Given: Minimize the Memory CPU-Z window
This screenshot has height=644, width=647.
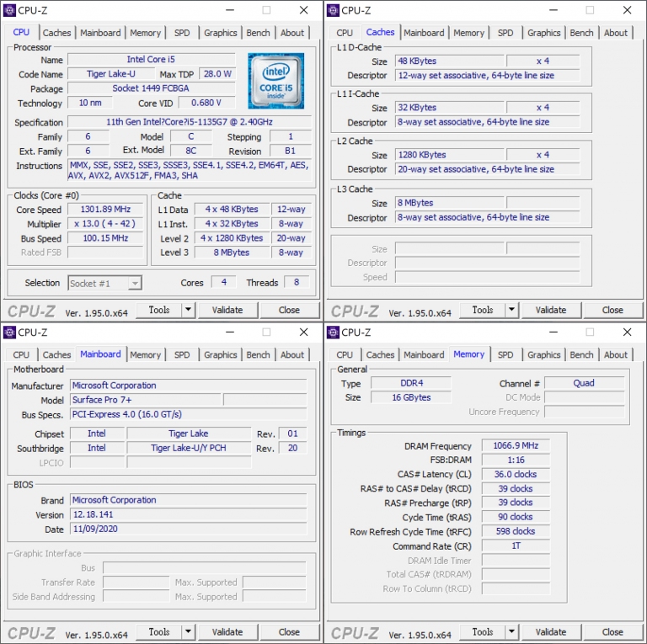Looking at the screenshot, I should pyautogui.click(x=553, y=332).
